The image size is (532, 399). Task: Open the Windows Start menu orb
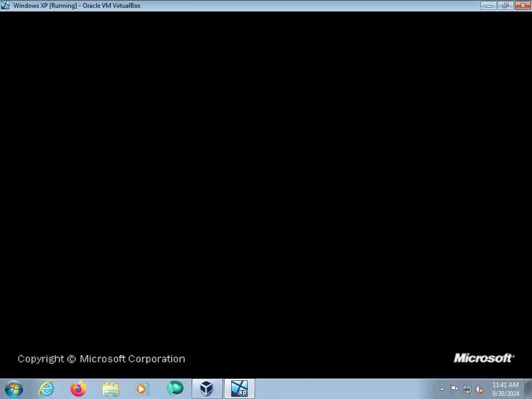tap(14, 389)
